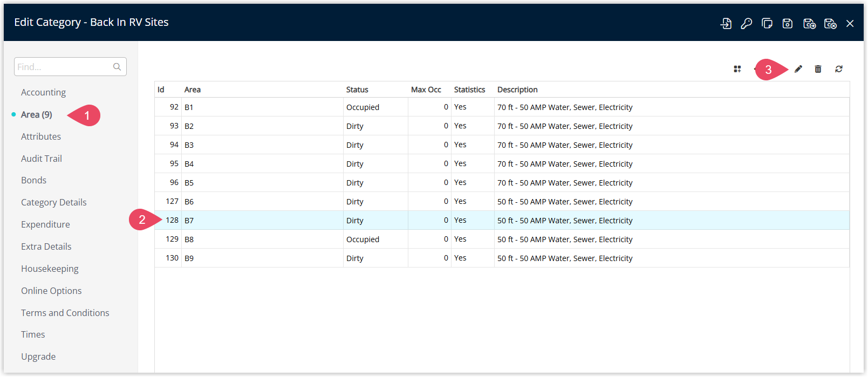Open Category Details in the sidebar

[x=53, y=202]
